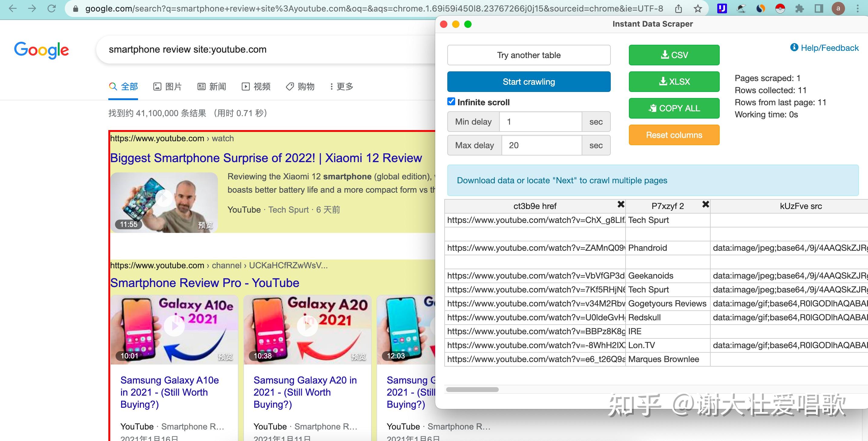Bookmark page with the star icon
Image resolution: width=868 pixels, height=441 pixels.
pos(698,9)
